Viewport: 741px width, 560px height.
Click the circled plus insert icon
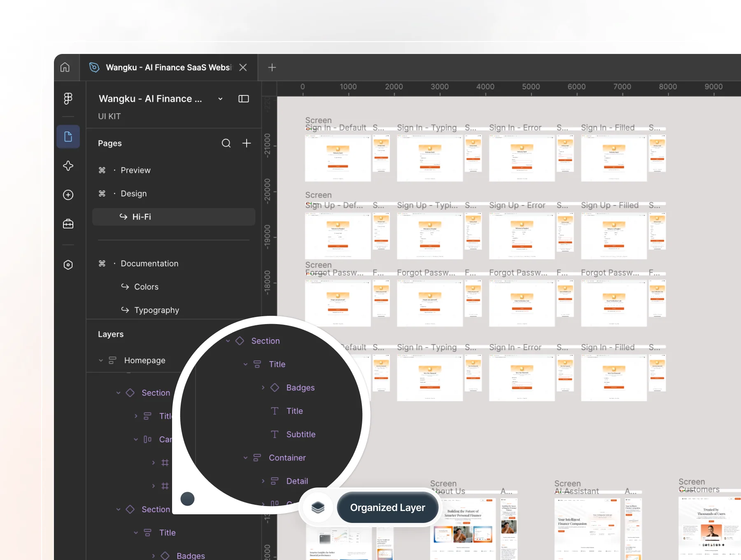coord(68,195)
